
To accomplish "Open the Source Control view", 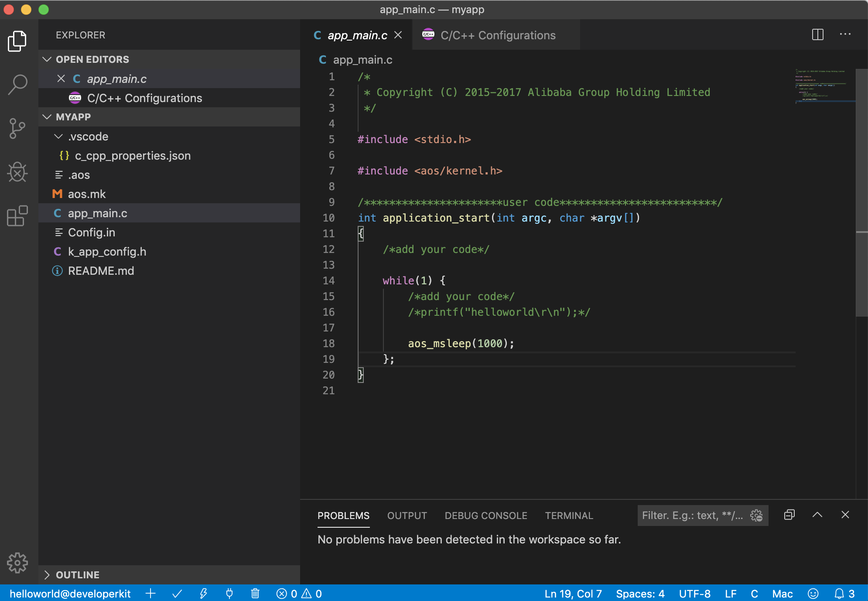I will click(17, 129).
